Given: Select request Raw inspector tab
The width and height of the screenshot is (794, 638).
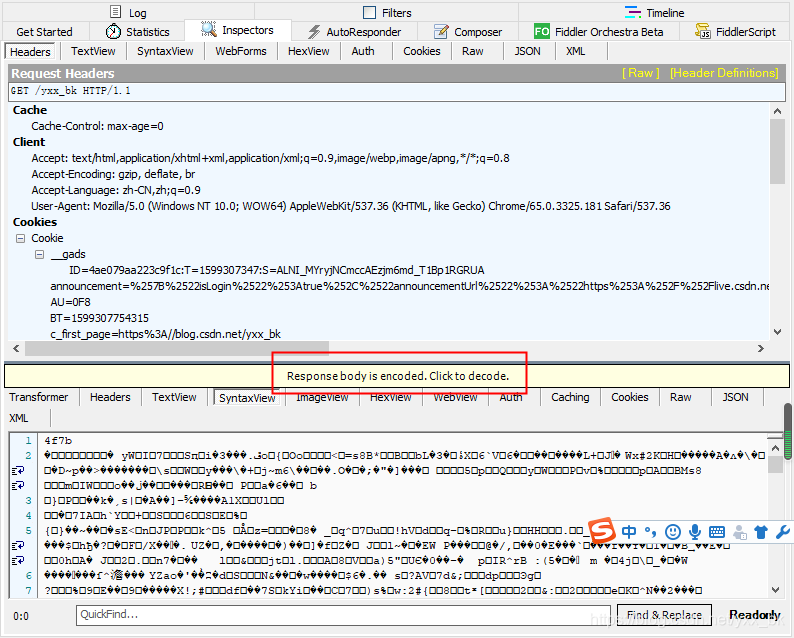Looking at the screenshot, I should 472,51.
